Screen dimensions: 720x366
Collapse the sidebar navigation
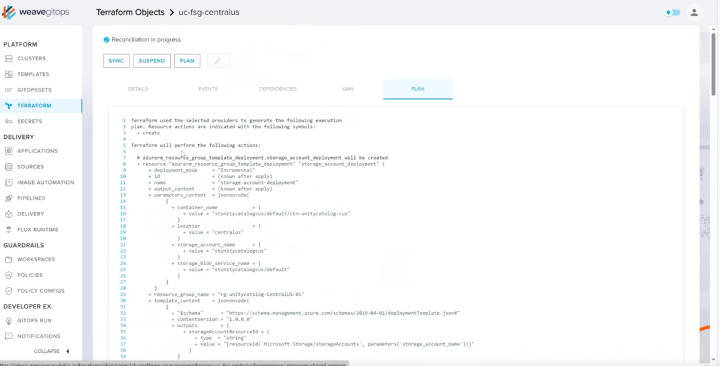point(51,351)
